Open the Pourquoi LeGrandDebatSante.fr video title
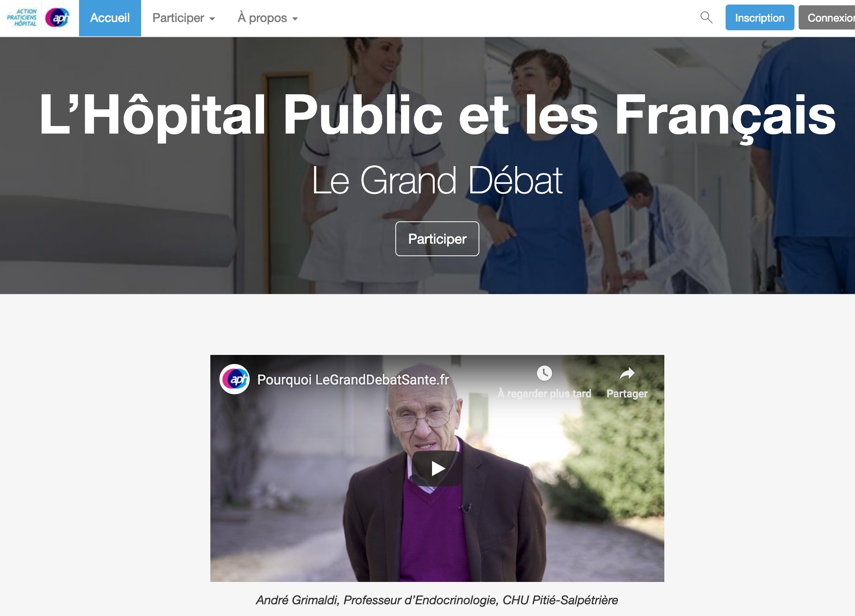The width and height of the screenshot is (855, 616). point(353,380)
